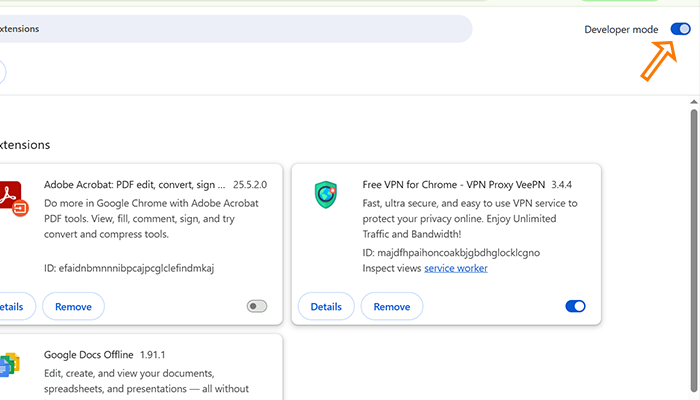Remove the Adobe Acrobat extension
Viewport: 700px width, 400px height.
[73, 307]
